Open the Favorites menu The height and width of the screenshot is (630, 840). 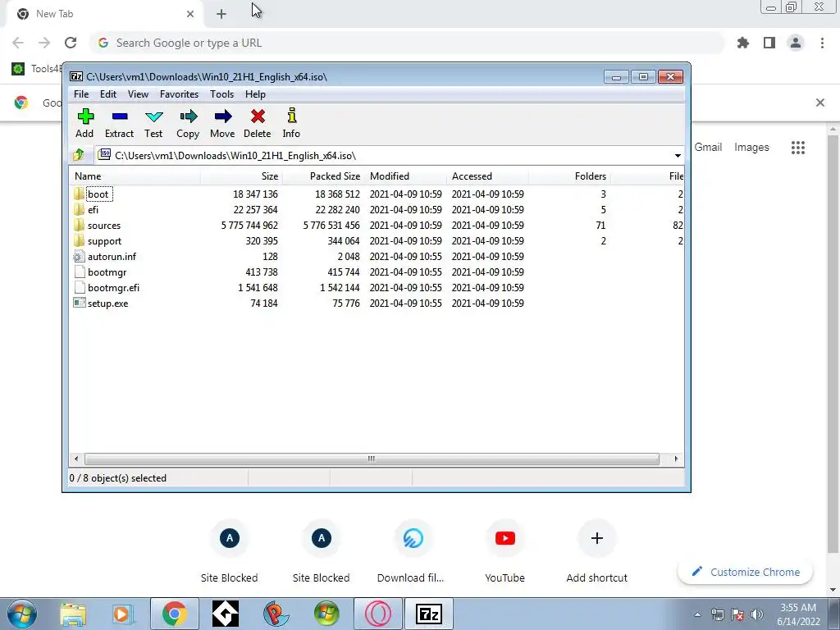coord(180,94)
